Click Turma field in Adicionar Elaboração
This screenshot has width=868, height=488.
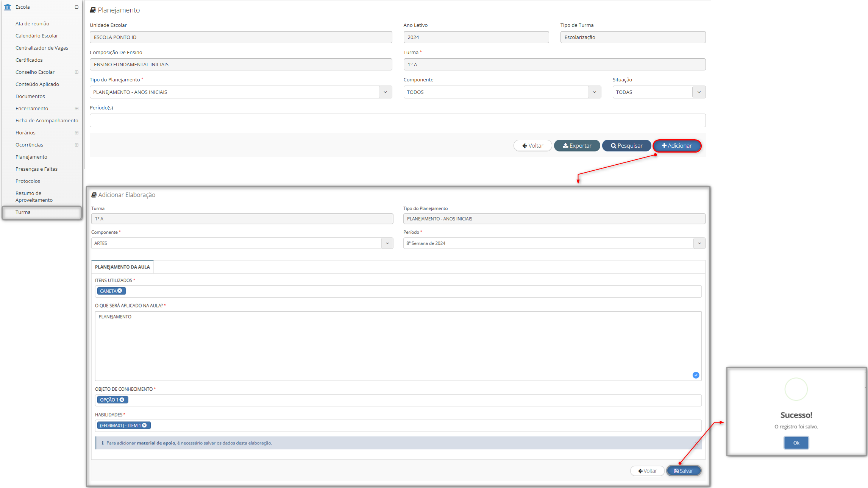[x=242, y=219]
